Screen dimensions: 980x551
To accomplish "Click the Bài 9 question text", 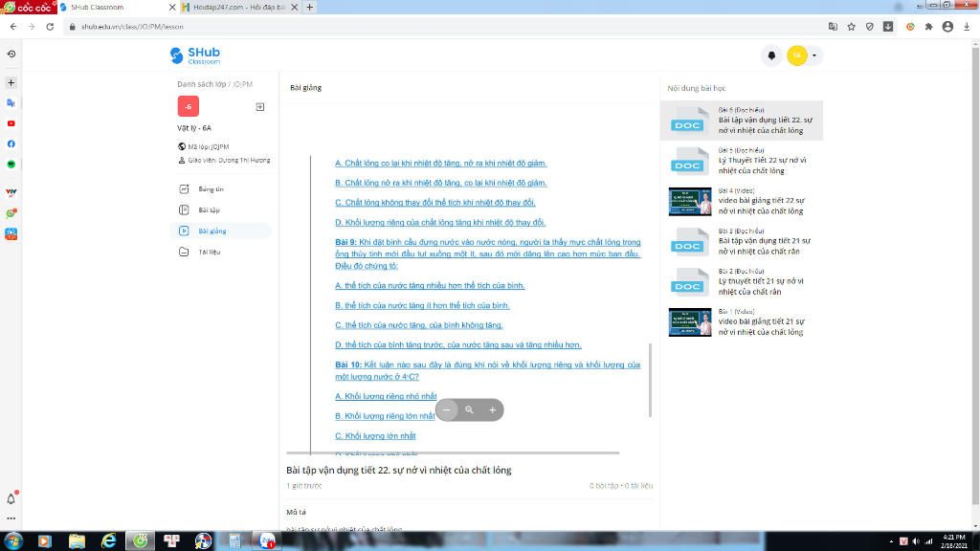I will point(487,253).
